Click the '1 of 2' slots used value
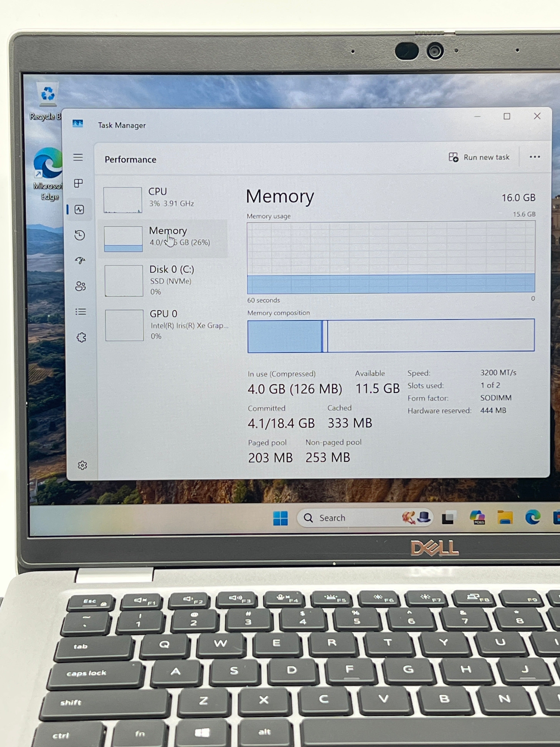Image resolution: width=560 pixels, height=747 pixels. 490,385
